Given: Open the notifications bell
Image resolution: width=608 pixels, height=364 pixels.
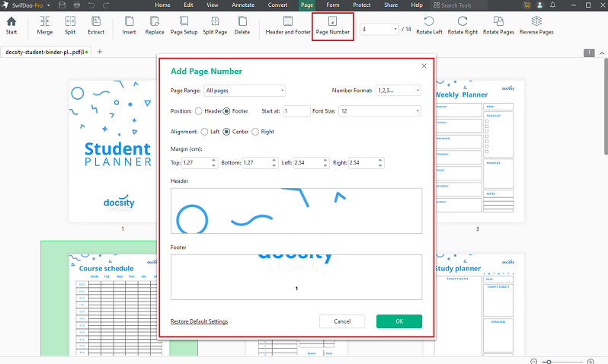Looking at the screenshot, I should 552,5.
